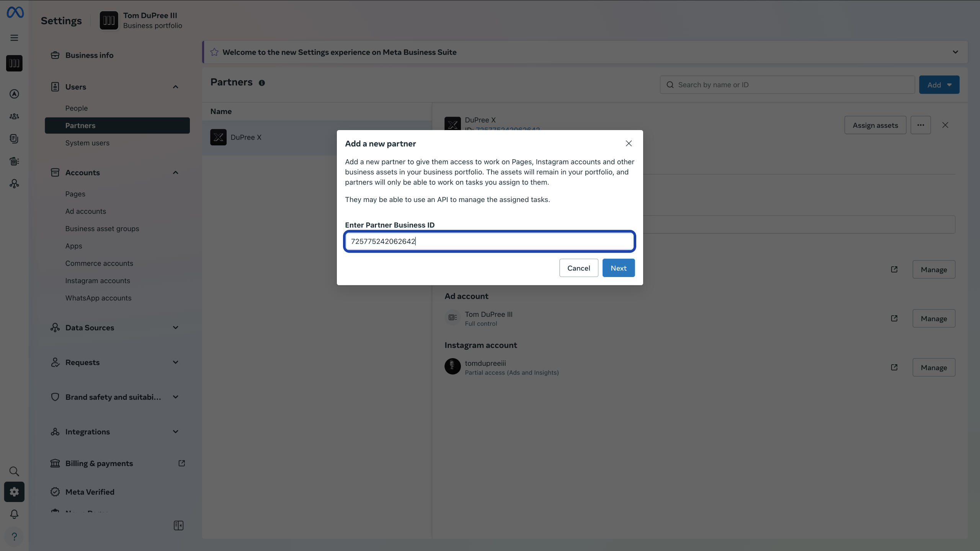
Task: Open the help question mark icon
Action: [x=14, y=536]
